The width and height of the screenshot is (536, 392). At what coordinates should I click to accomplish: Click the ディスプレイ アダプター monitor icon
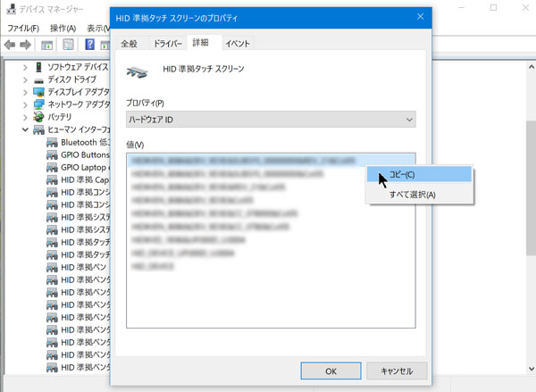coord(38,92)
